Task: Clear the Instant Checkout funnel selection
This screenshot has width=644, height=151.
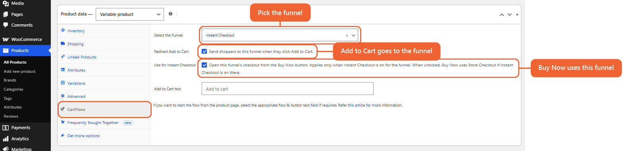Action: 347,35
